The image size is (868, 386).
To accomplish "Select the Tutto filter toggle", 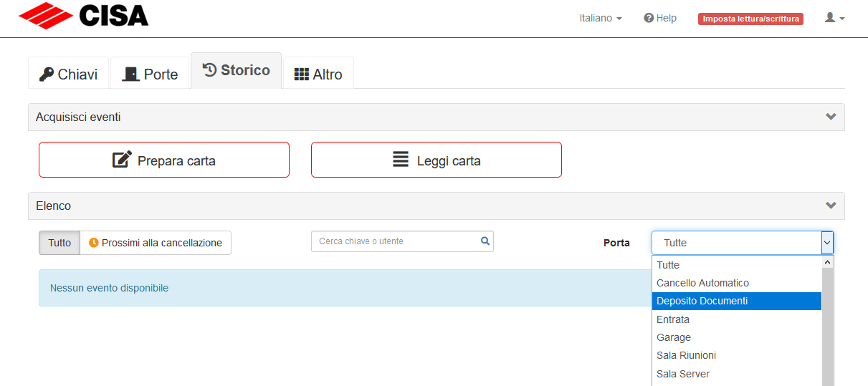I will click(59, 243).
